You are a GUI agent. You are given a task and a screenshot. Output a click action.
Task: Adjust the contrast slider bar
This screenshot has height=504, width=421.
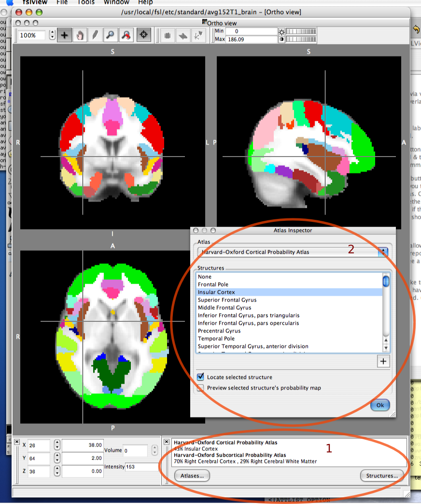pyautogui.click(x=301, y=39)
